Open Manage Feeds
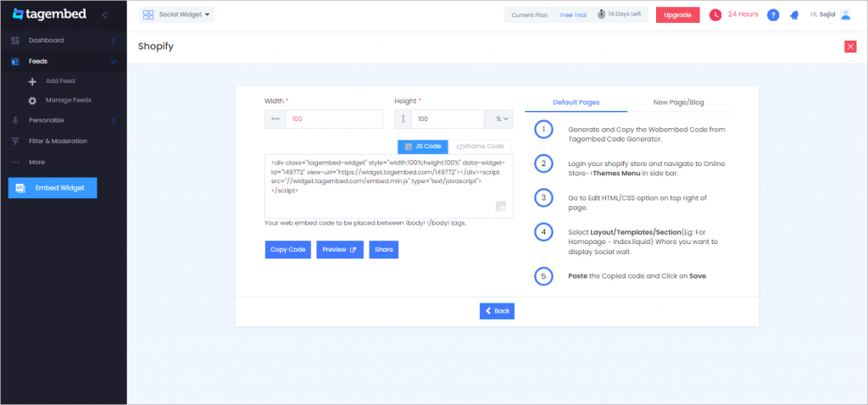The width and height of the screenshot is (868, 405). point(69,100)
